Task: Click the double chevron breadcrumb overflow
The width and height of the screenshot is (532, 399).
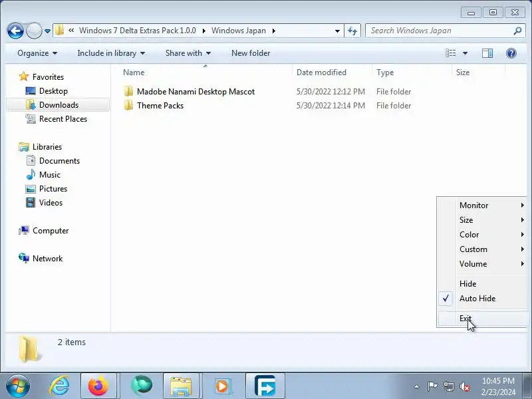Action: pos(71,31)
